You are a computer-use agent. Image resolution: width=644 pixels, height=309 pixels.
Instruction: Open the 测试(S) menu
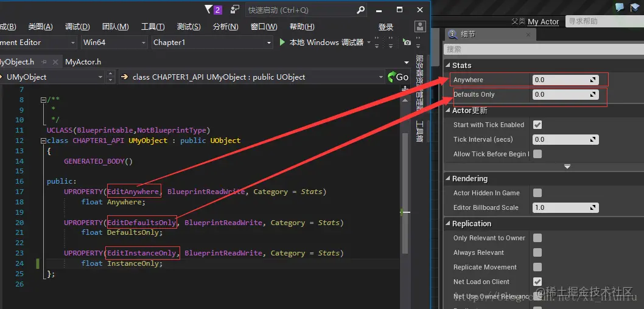(189, 27)
